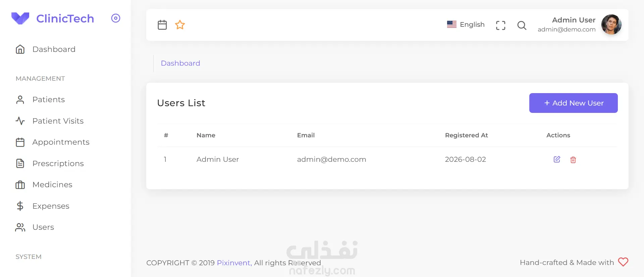Toggle fullscreen mode icon
Viewport: 644px width, 277px height.
[x=501, y=25]
